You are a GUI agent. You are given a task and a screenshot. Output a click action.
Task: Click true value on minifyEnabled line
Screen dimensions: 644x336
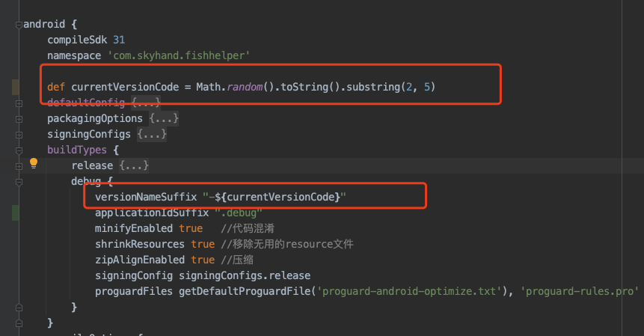coord(191,228)
